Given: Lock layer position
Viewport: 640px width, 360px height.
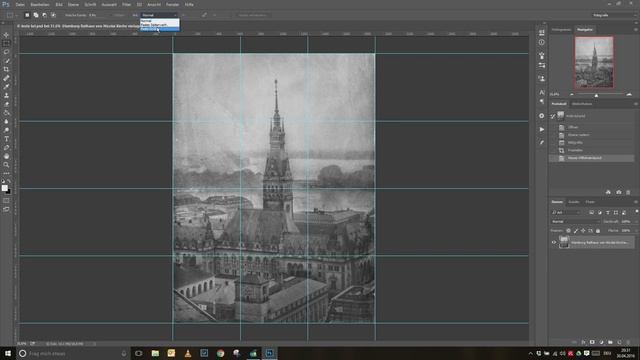Looking at the screenshot, I should [583, 231].
